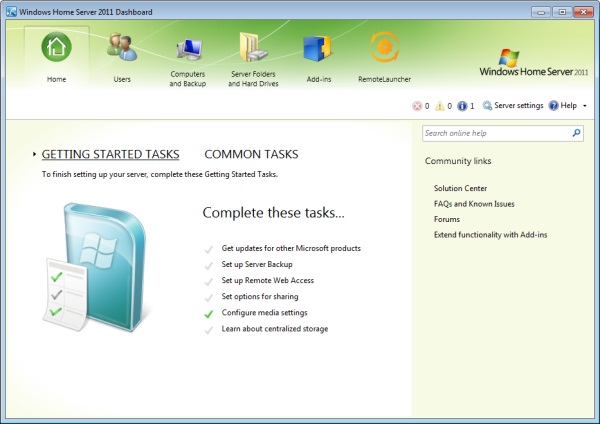This screenshot has width=600, height=424.
Task: Open Learn about centralized storage task
Action: click(275, 329)
